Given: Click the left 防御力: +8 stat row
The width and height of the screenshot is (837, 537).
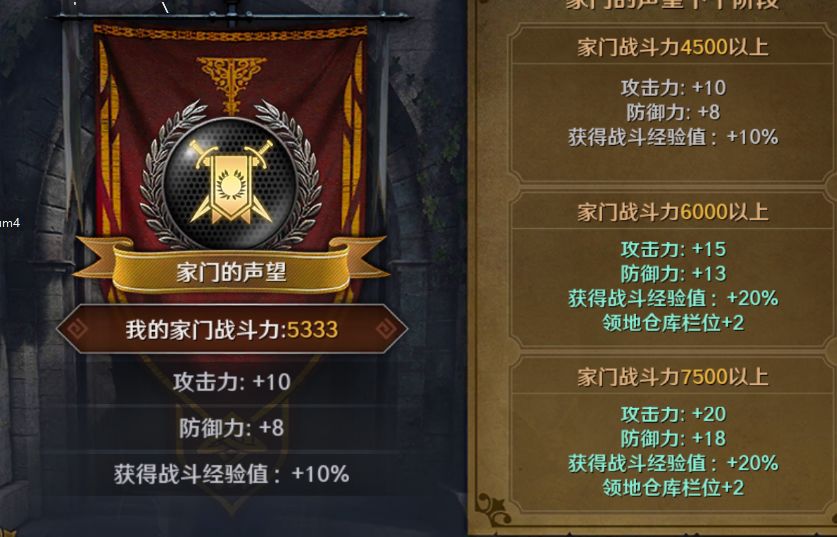Looking at the screenshot, I should click(x=232, y=428).
